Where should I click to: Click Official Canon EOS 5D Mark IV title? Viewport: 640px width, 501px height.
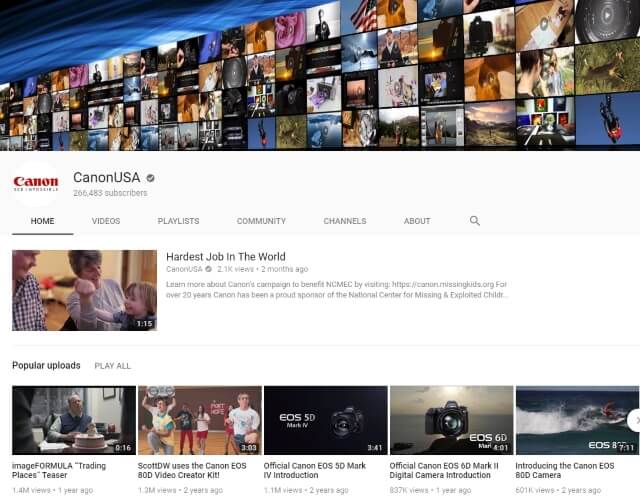pos(315,470)
